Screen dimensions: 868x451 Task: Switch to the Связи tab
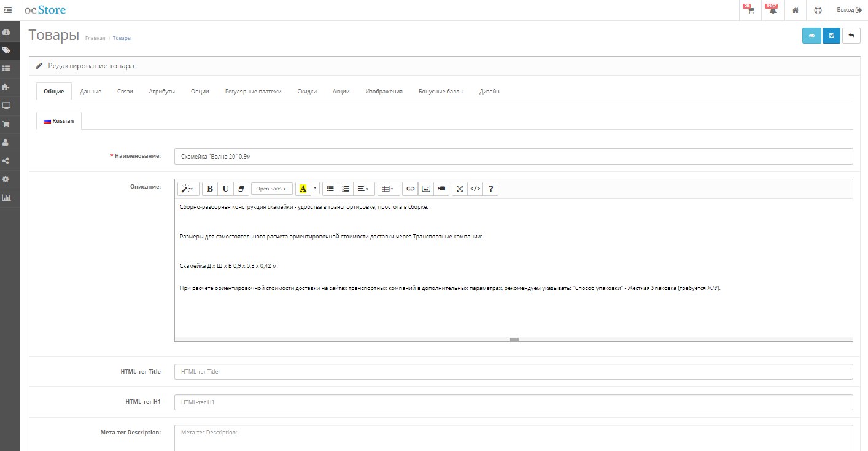click(x=125, y=92)
